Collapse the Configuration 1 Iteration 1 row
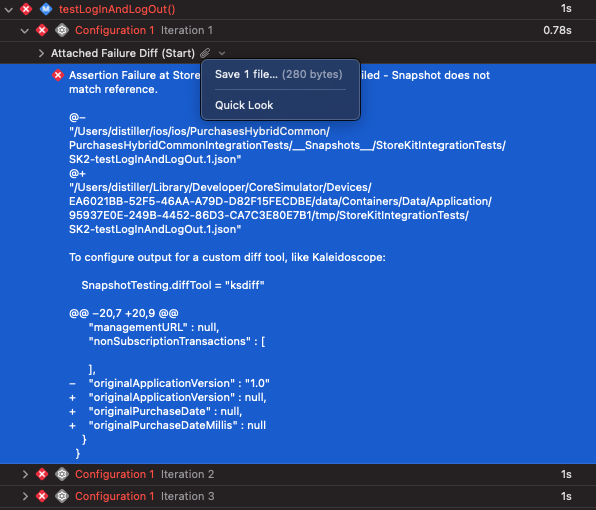 (x=25, y=31)
